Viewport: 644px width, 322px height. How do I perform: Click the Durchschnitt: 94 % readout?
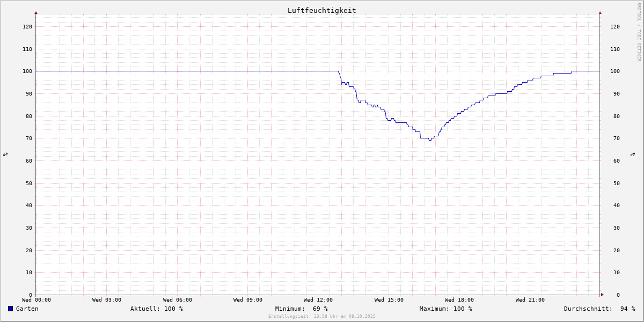599,309
